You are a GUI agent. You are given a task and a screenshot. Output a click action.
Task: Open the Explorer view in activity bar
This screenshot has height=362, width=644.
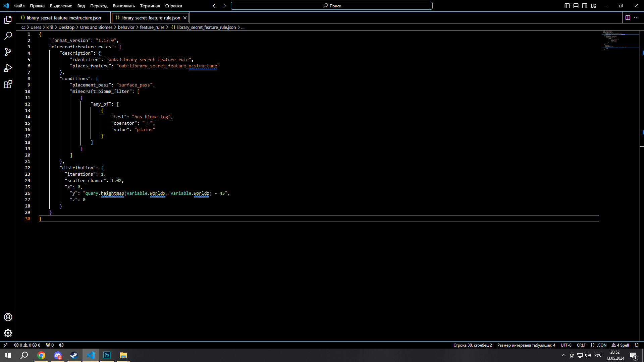tap(8, 20)
